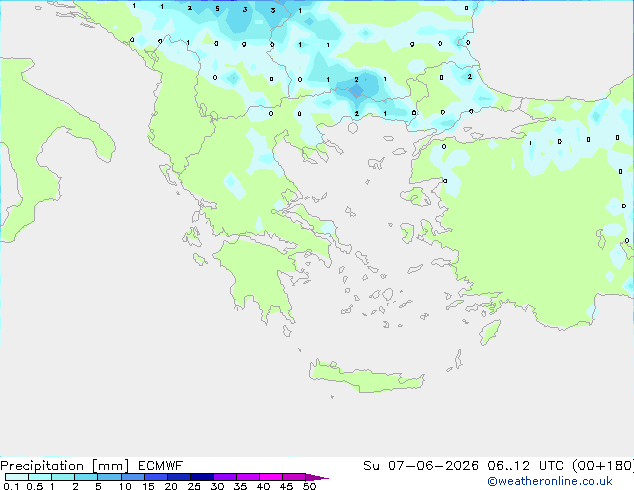Click the 30–35 mm purple swatch
Viewport: 634px width, 490px height.
click(x=225, y=477)
